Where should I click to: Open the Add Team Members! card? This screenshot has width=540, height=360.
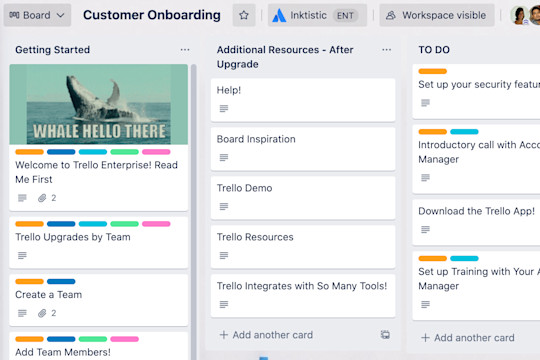99,346
